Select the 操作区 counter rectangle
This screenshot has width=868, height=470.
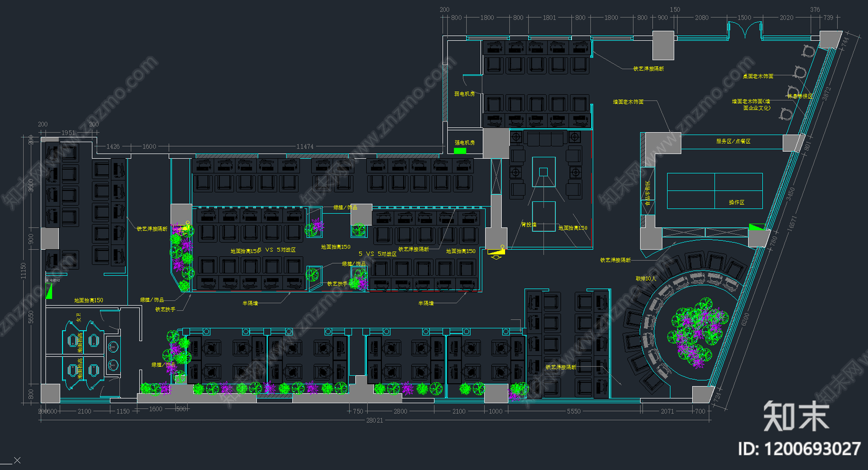pos(714,190)
